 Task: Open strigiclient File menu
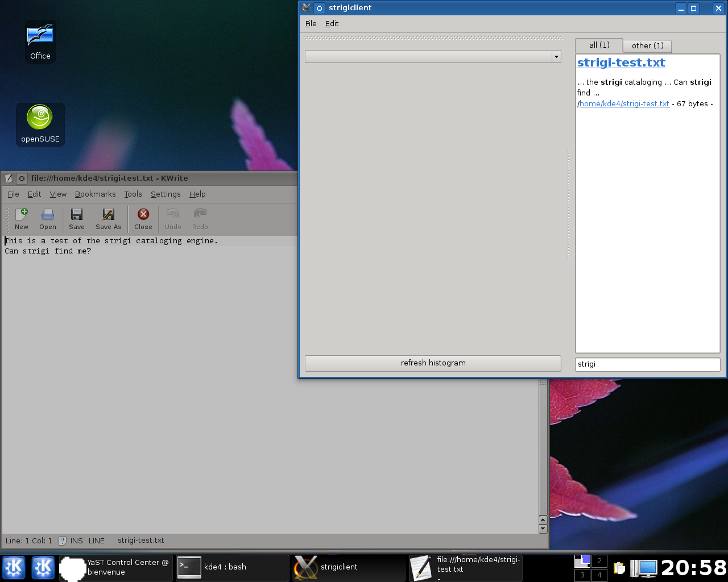coord(311,24)
